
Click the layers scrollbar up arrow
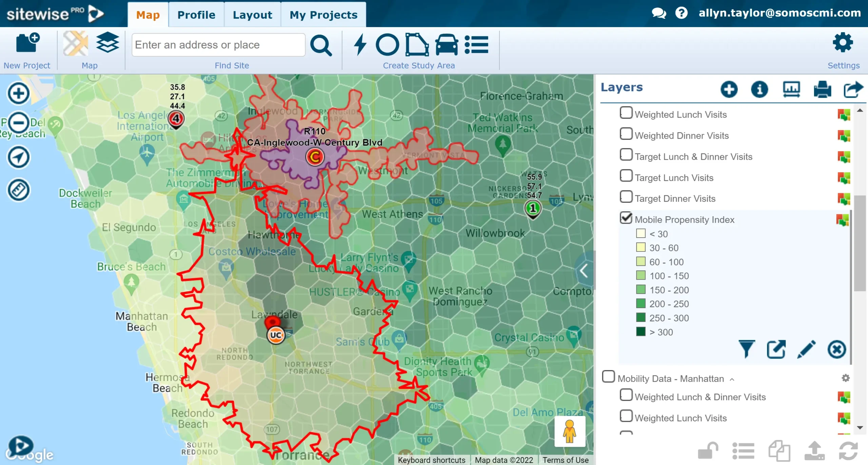coord(860,110)
